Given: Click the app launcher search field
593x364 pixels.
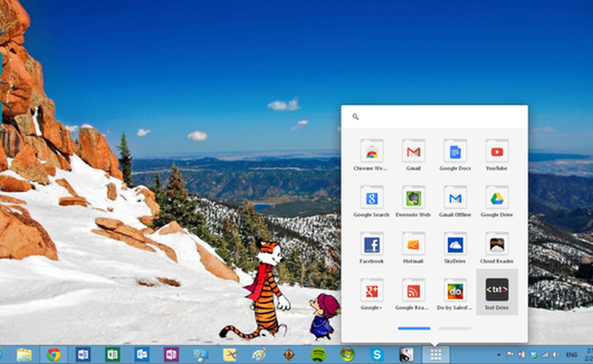Looking at the screenshot, I should coord(434,117).
